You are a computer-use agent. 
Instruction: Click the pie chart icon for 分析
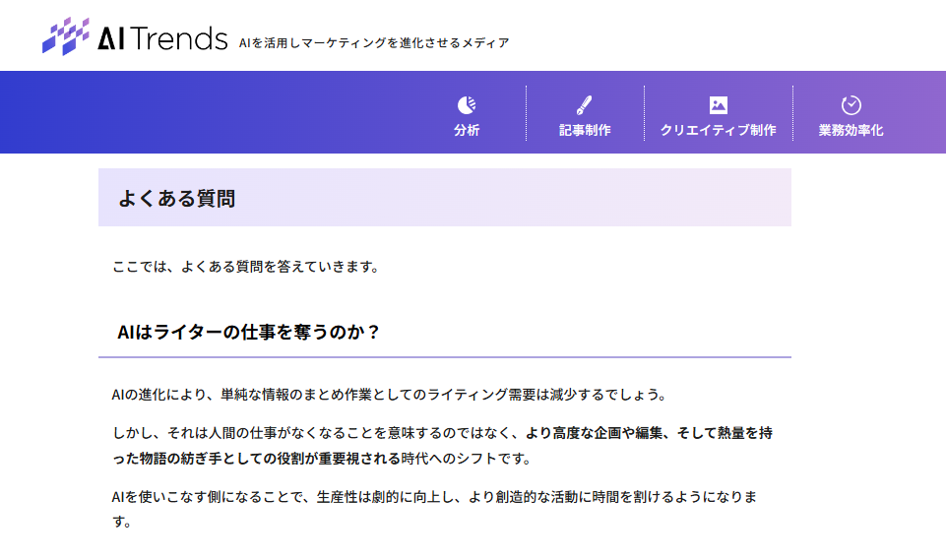pos(467,105)
